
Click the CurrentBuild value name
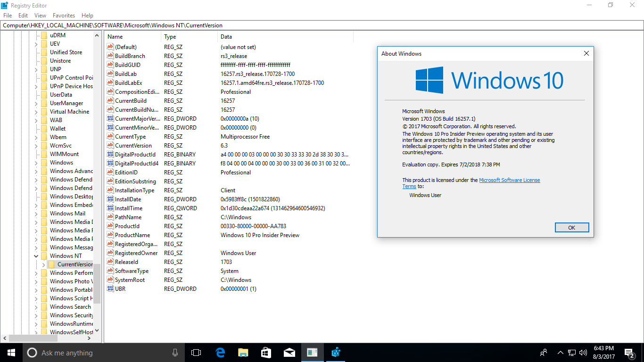(131, 100)
